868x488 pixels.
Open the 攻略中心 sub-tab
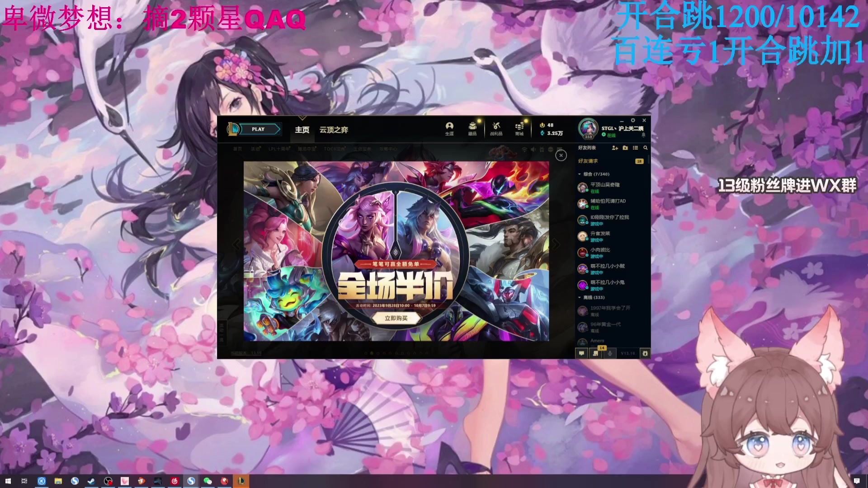[x=388, y=149]
